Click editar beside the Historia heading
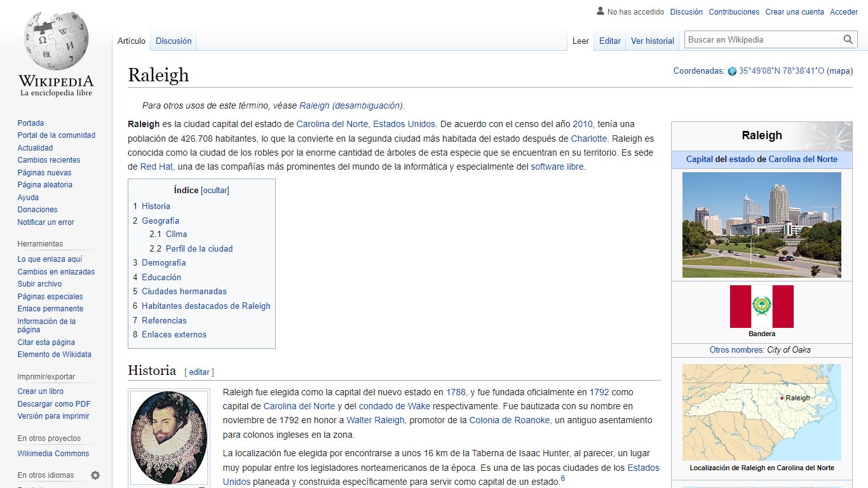Screen dimensions: 868x488 (x=199, y=372)
